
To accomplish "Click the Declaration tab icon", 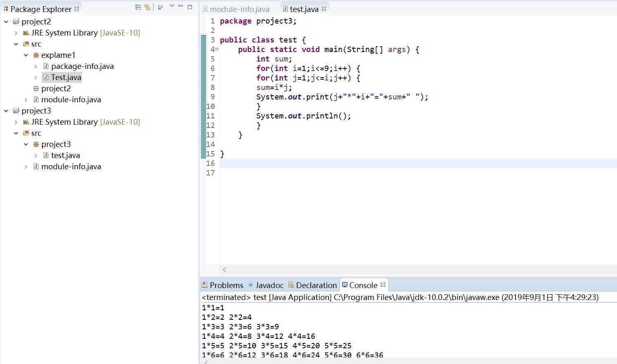I will pyautogui.click(x=291, y=285).
